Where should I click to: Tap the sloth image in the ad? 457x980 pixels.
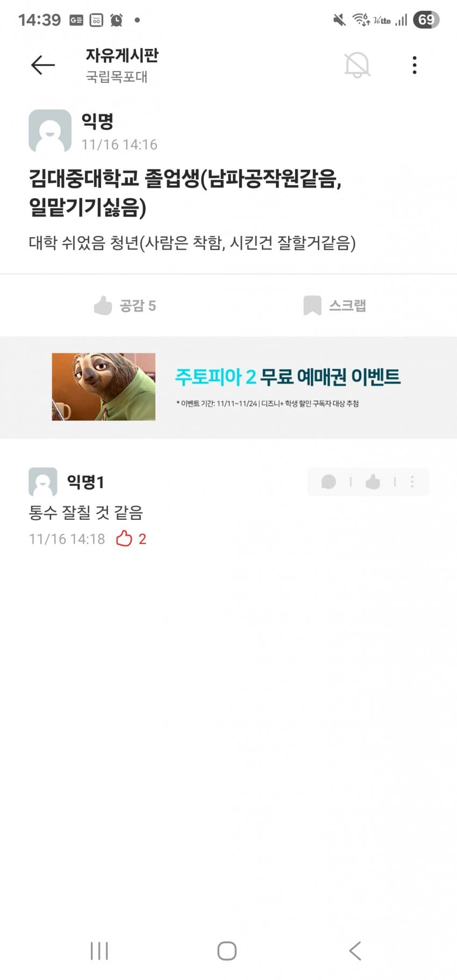point(104,387)
